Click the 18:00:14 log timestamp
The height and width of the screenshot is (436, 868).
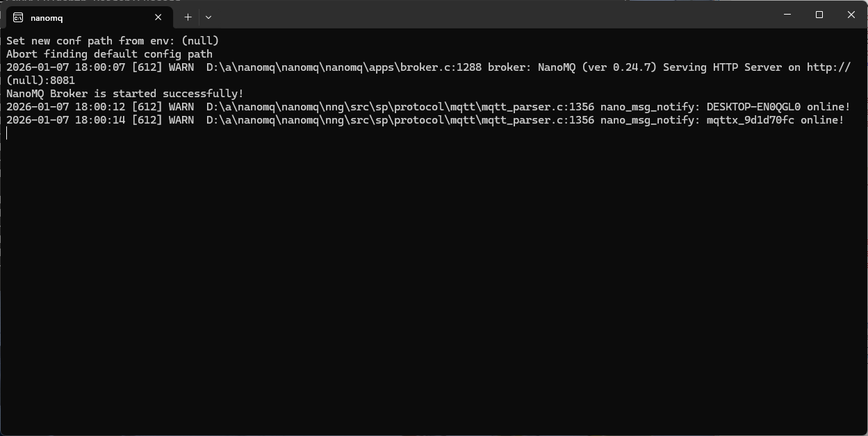coord(100,120)
